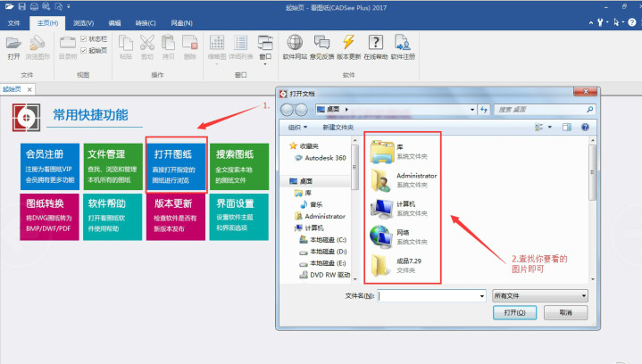Close the 起始页 document tab

coord(29,89)
